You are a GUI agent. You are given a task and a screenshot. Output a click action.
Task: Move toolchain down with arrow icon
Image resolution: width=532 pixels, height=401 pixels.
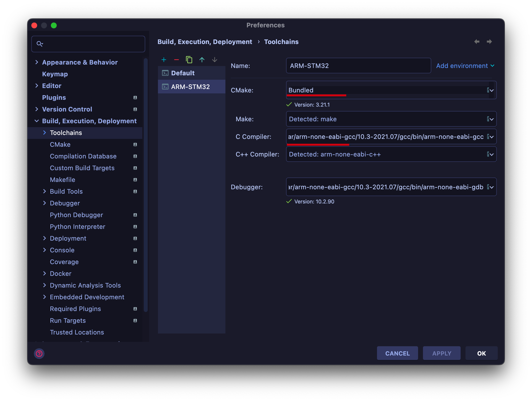click(x=215, y=60)
